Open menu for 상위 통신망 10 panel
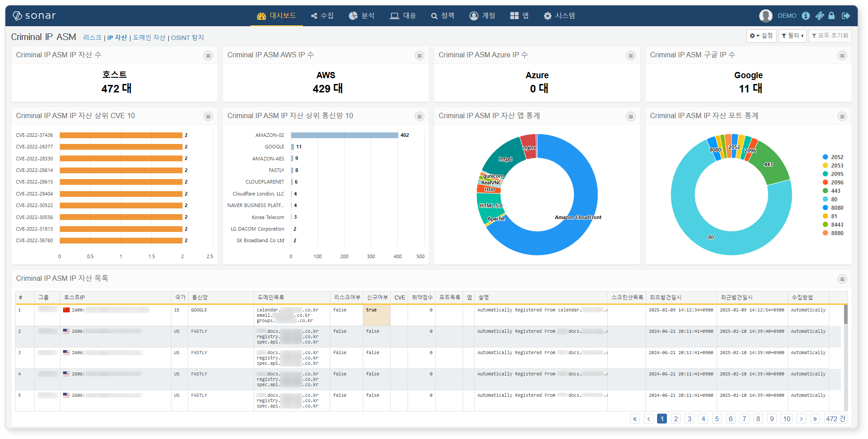The image size is (868, 439). pos(419,116)
